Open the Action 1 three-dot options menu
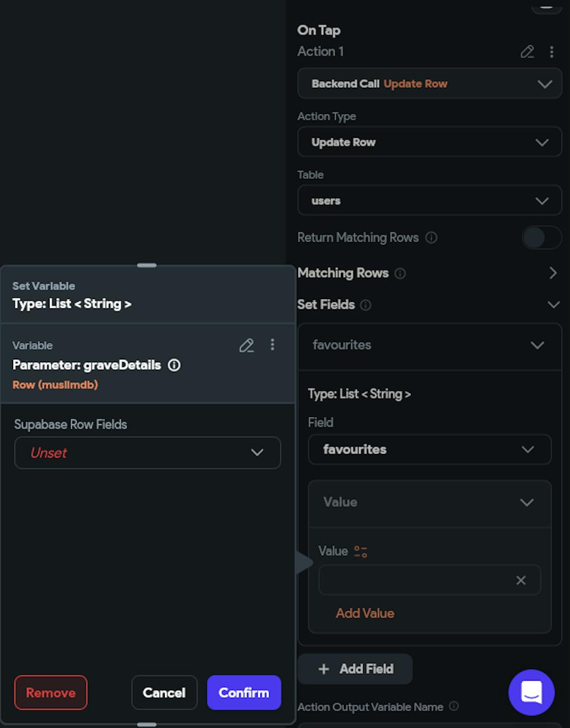The width and height of the screenshot is (570, 728). pyautogui.click(x=551, y=52)
